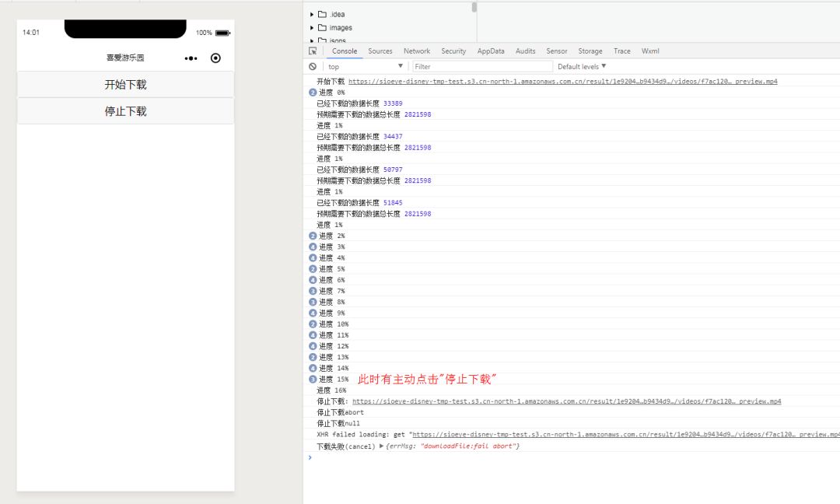840x504 pixels.
Task: Click the 下载失败(cancel) log text
Action: pyautogui.click(x=346, y=446)
